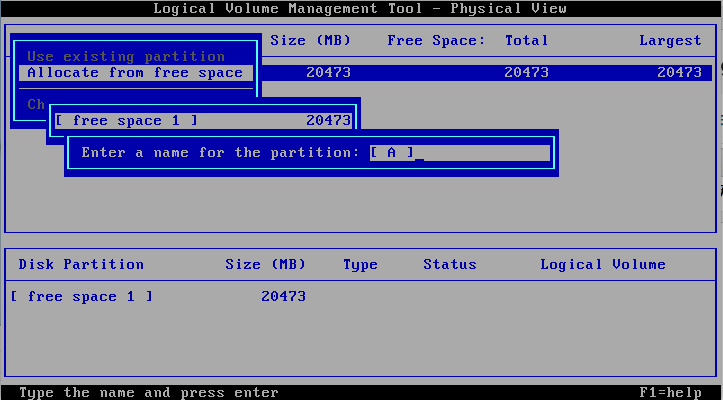Select '[ free space 1 ]' row in lower panel

(x=81, y=297)
